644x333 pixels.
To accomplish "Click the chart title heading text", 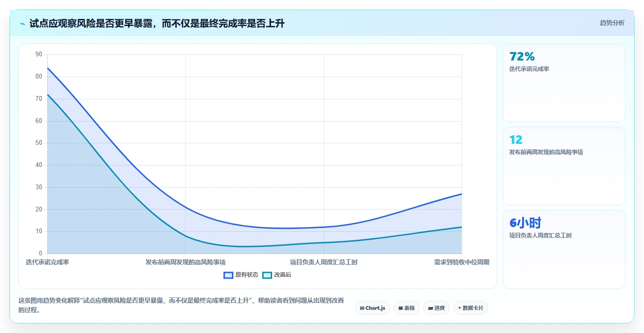I will [157, 23].
